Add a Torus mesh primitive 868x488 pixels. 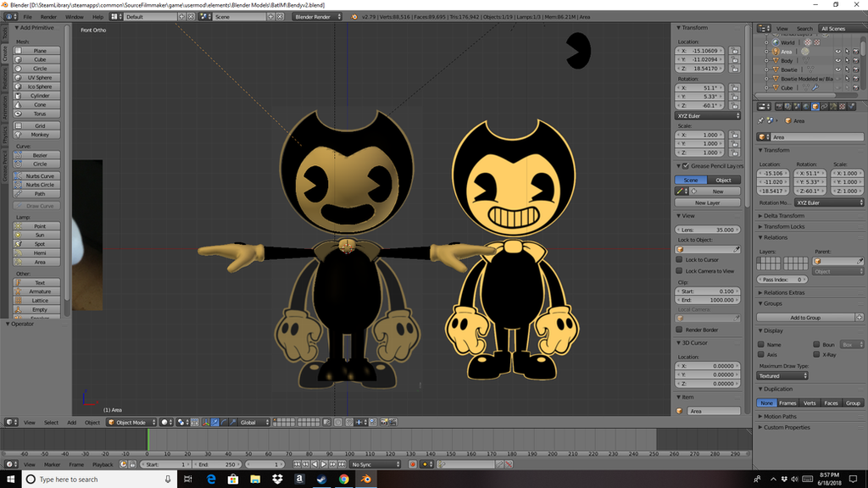36,114
